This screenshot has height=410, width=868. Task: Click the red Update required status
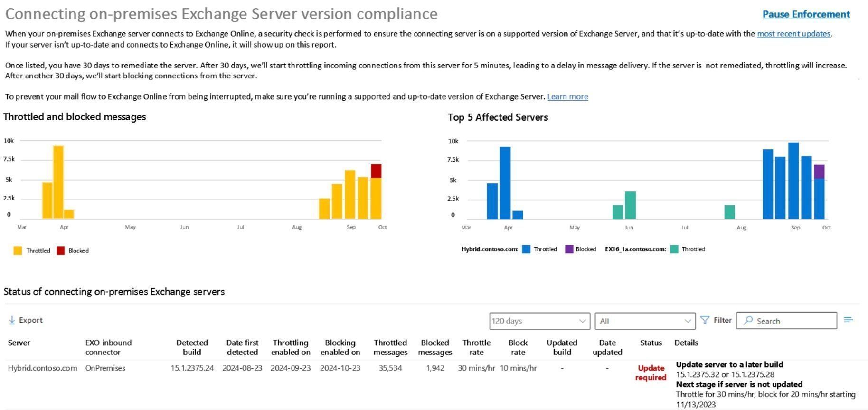click(651, 373)
